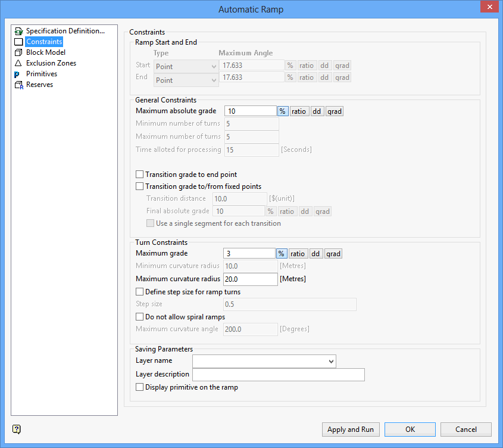Click the Step size field
The image size is (503, 448).
point(290,304)
